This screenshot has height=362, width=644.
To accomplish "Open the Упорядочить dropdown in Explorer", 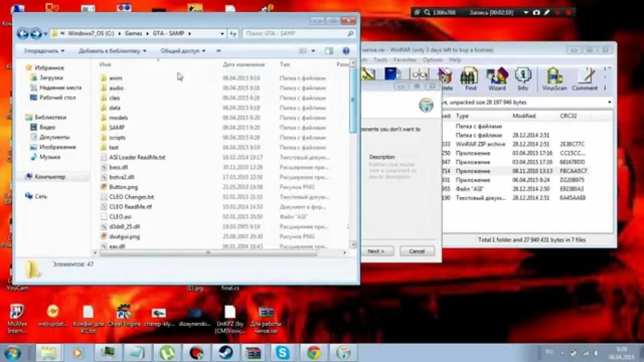I will point(44,51).
